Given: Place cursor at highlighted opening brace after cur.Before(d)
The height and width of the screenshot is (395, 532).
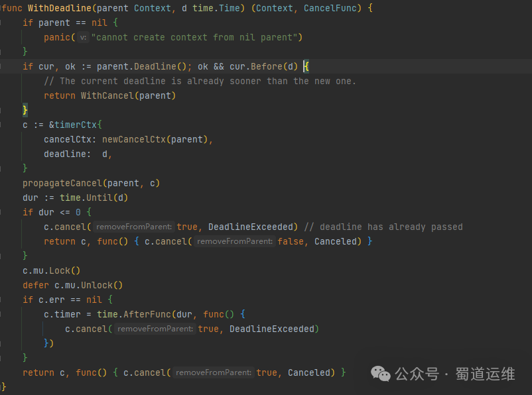Looking at the screenshot, I should [x=306, y=66].
